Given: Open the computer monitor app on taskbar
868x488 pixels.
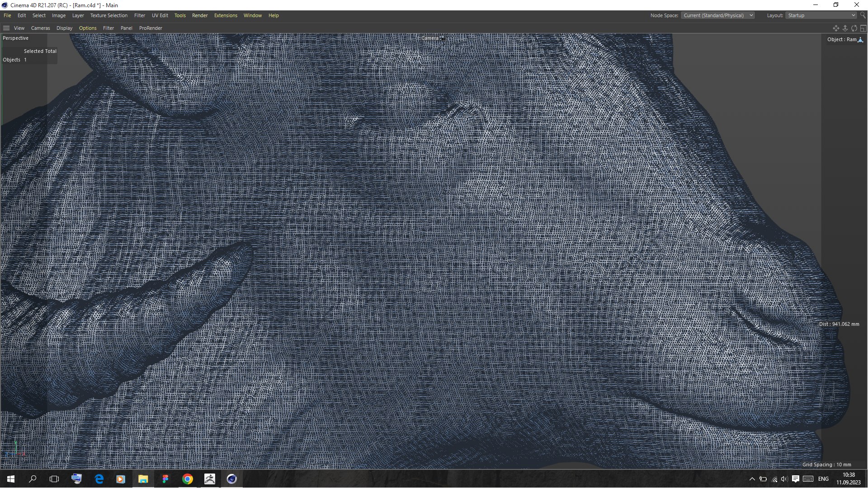Looking at the screenshot, I should [x=76, y=479].
